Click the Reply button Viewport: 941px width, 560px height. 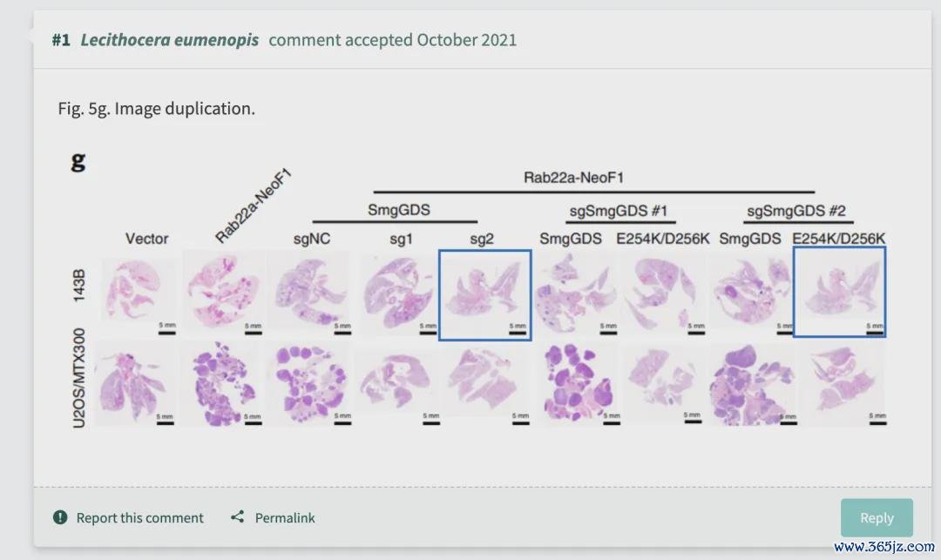[x=877, y=517]
